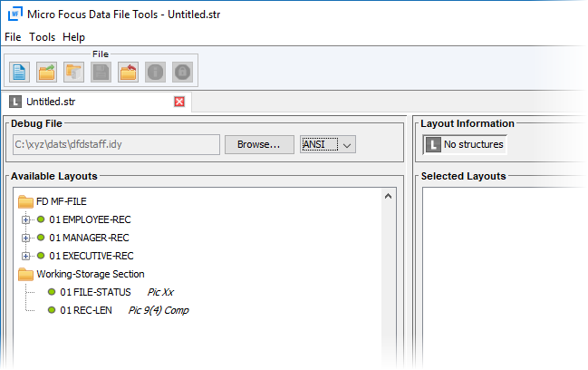588x370 pixels.
Task: Click the Browse... button
Action: (259, 144)
